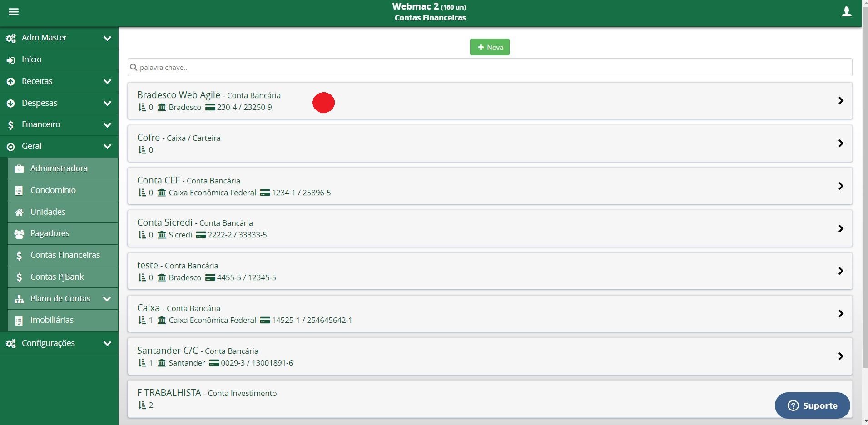Screen dimensions: 868x425
Task: Click Caixa Econômica Federal in Conta CEF row
Action: [212, 193]
